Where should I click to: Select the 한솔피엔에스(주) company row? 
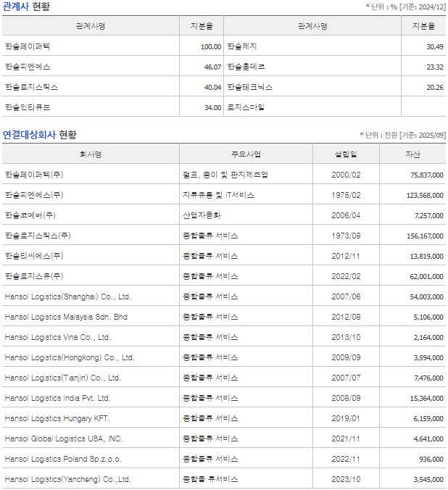pyautogui.click(x=34, y=195)
